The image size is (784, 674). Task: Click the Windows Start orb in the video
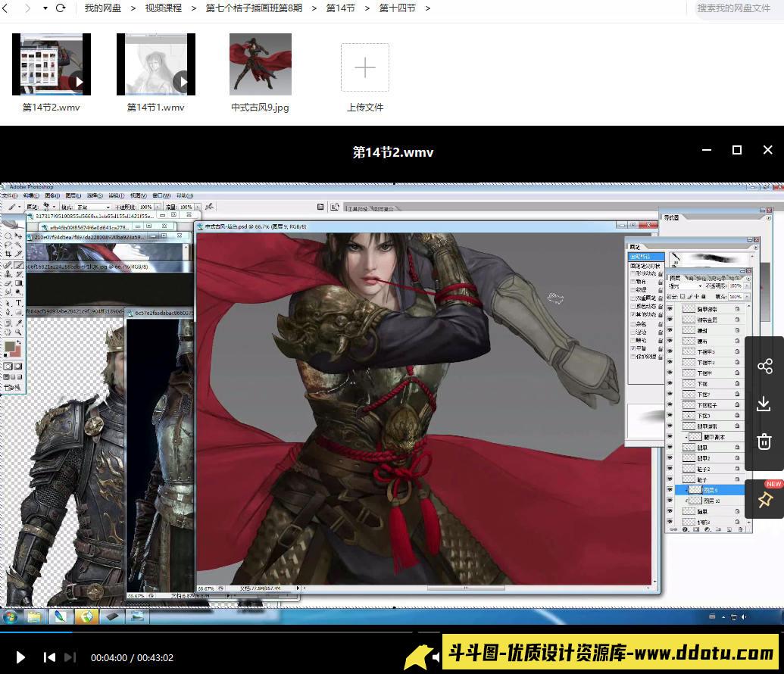tap(10, 617)
